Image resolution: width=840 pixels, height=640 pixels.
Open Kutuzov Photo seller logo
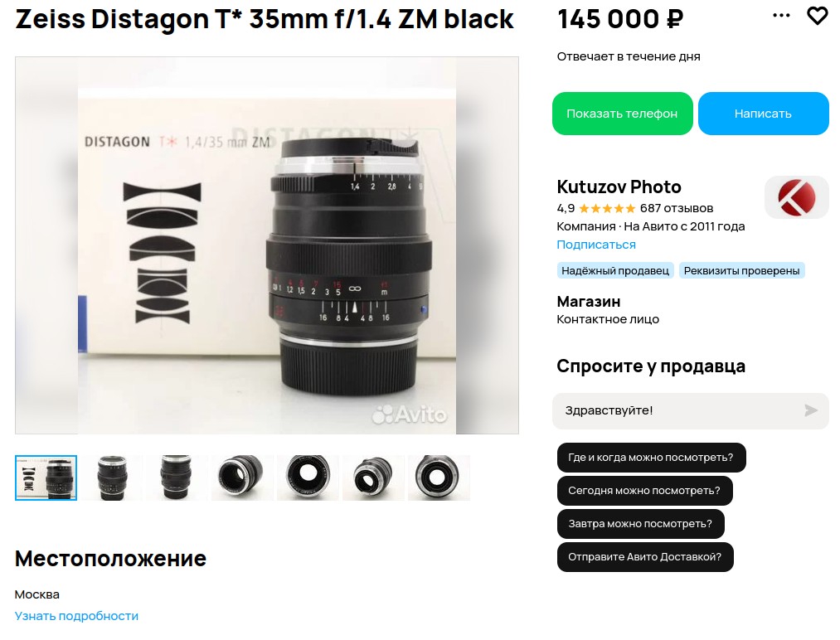[797, 197]
